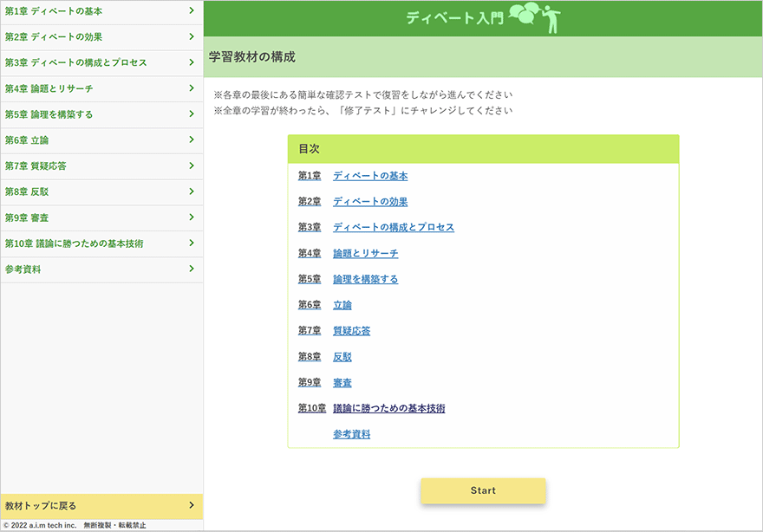This screenshot has width=763, height=532.
Task: Click the chevron on sidebar 第8章 反駁
Action: coord(192,191)
